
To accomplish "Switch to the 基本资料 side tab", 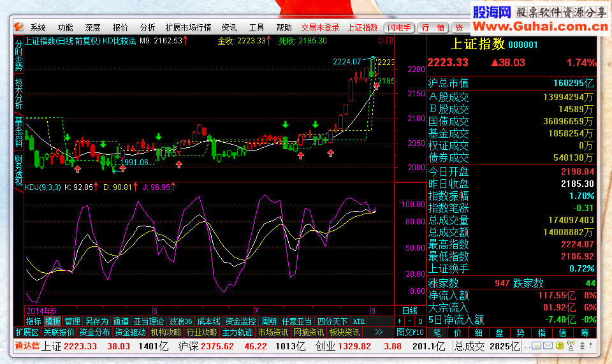I will (18, 132).
